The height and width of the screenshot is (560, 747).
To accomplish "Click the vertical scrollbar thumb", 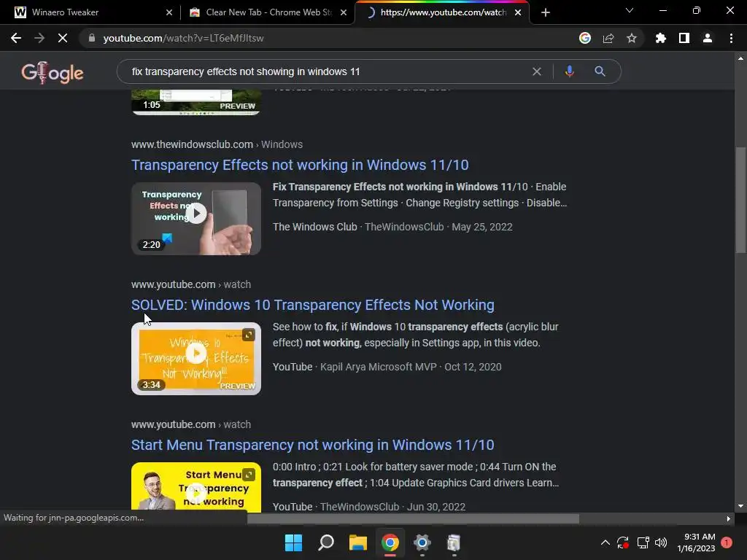I will (740, 200).
